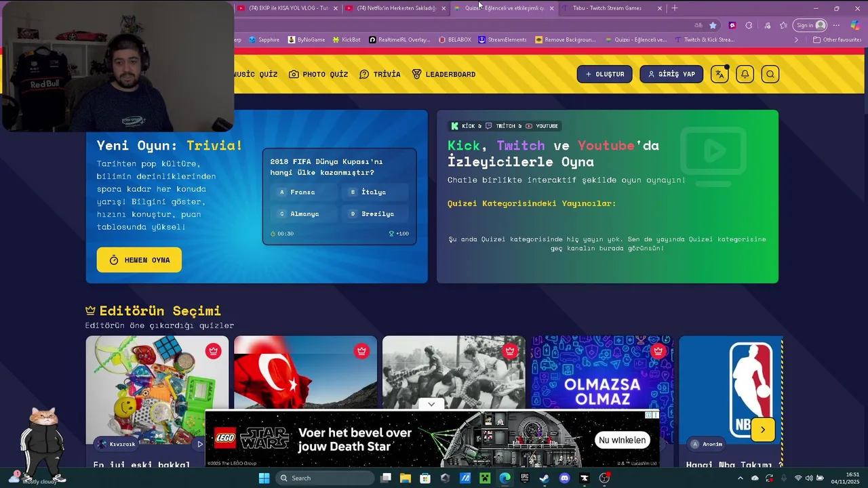
Task: Click the Giriş Yap button
Action: click(x=671, y=74)
